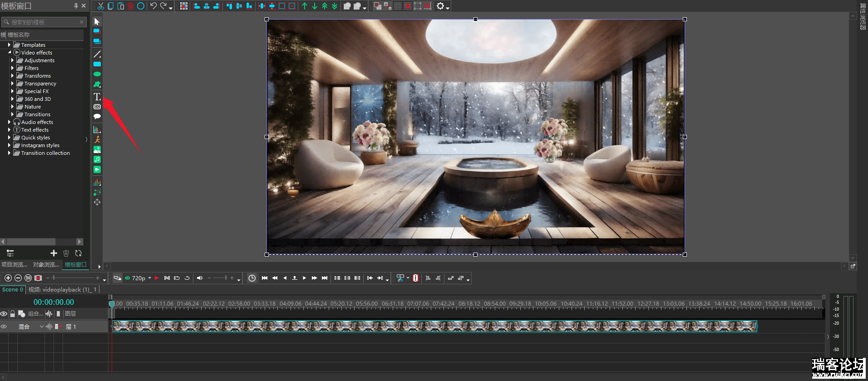Expand the Adjustments folder
The height and width of the screenshot is (381, 868).
point(12,60)
